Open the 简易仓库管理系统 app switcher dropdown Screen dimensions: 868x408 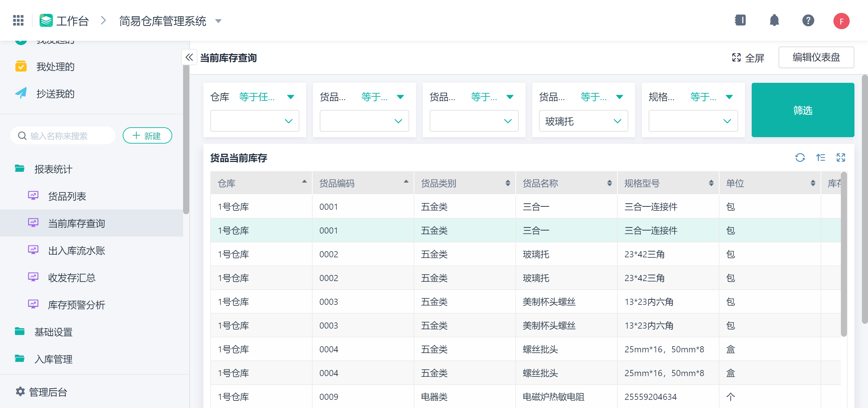click(x=218, y=21)
